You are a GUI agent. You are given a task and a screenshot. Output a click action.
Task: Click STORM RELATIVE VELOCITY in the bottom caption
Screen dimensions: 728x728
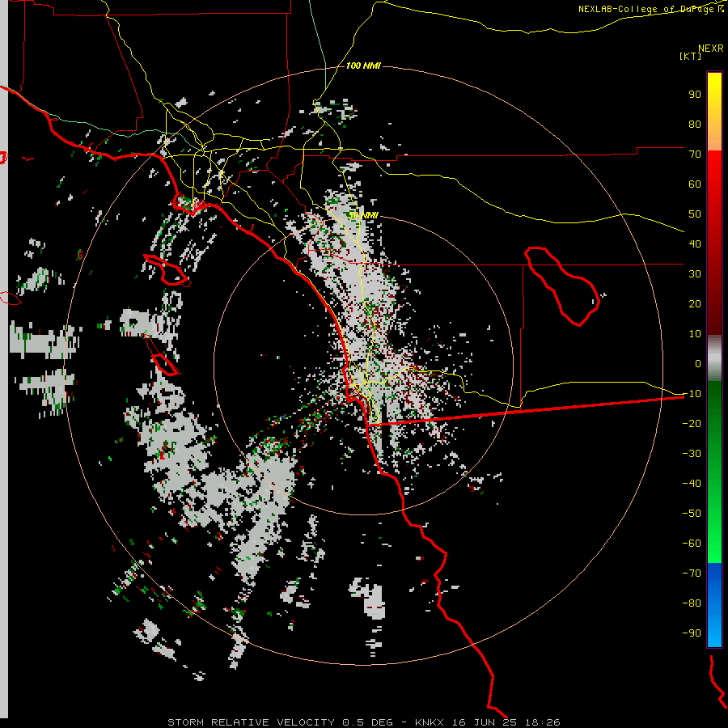251,722
